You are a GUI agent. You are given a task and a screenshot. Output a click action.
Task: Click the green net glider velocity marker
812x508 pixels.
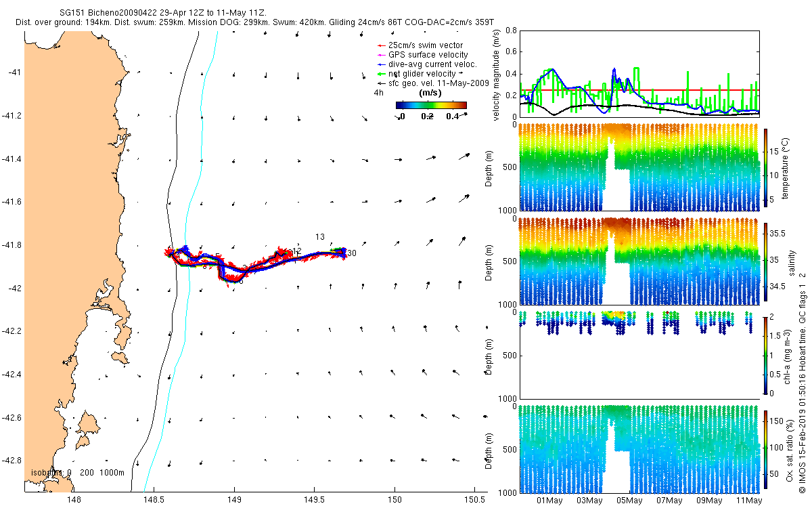pyautogui.click(x=381, y=74)
